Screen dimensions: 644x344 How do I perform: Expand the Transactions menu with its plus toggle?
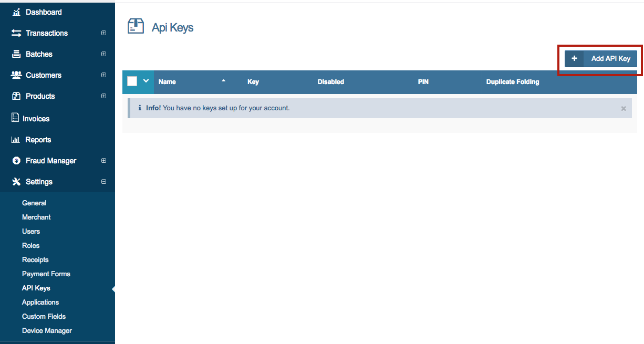coord(103,33)
